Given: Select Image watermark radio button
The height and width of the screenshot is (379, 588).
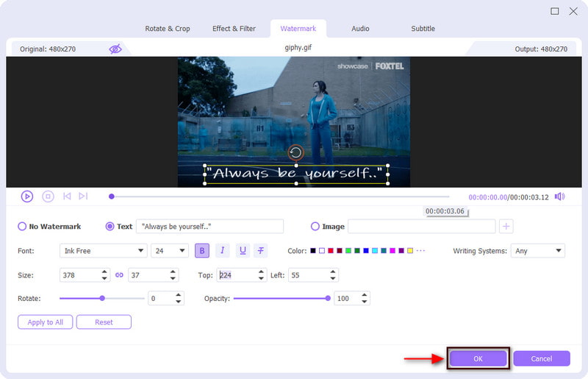Looking at the screenshot, I should (315, 226).
